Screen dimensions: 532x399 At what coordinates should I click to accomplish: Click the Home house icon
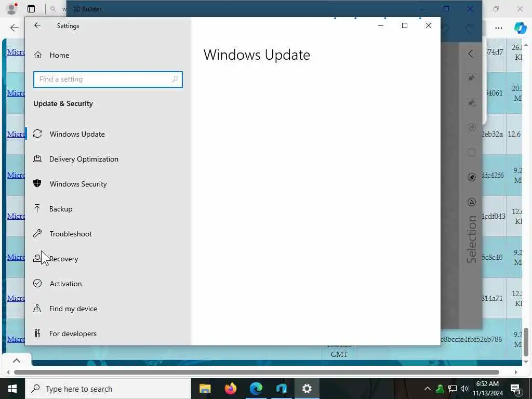37,55
